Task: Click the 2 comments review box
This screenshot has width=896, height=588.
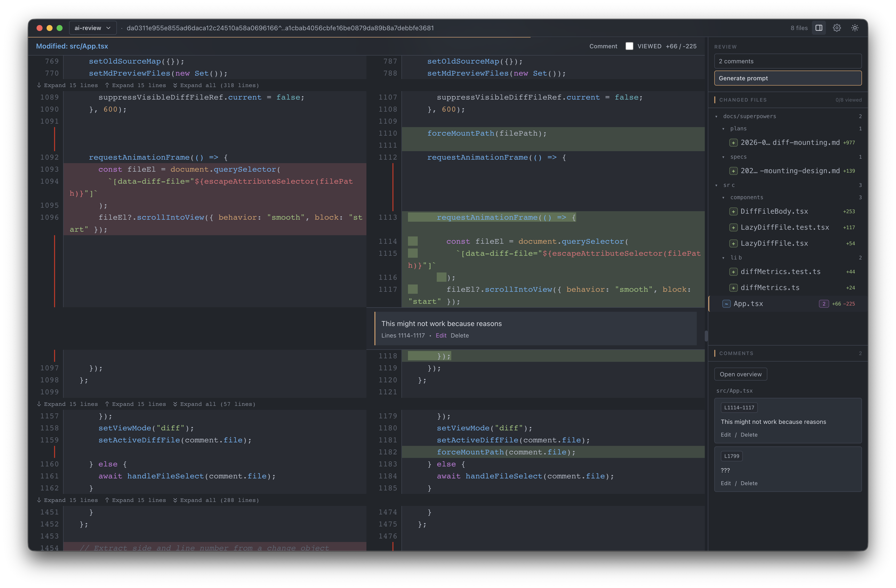Action: 788,61
